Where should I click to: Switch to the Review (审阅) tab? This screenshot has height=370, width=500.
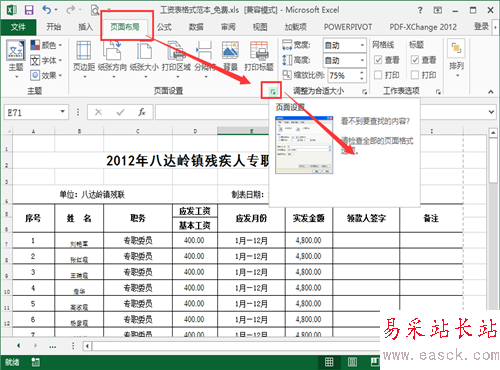tap(228, 27)
